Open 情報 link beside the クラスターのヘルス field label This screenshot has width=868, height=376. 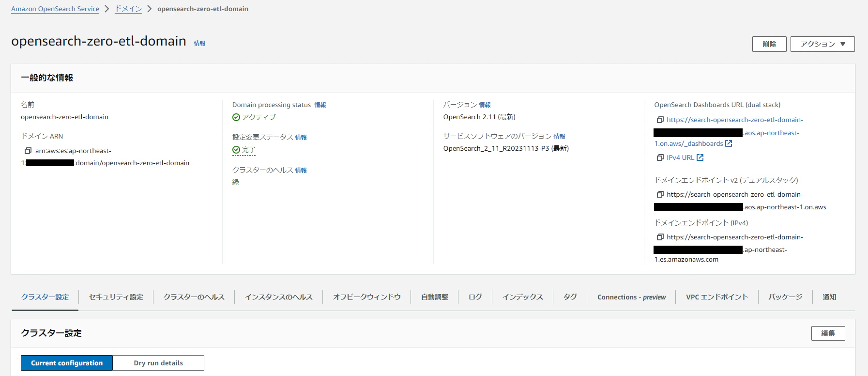tap(301, 170)
